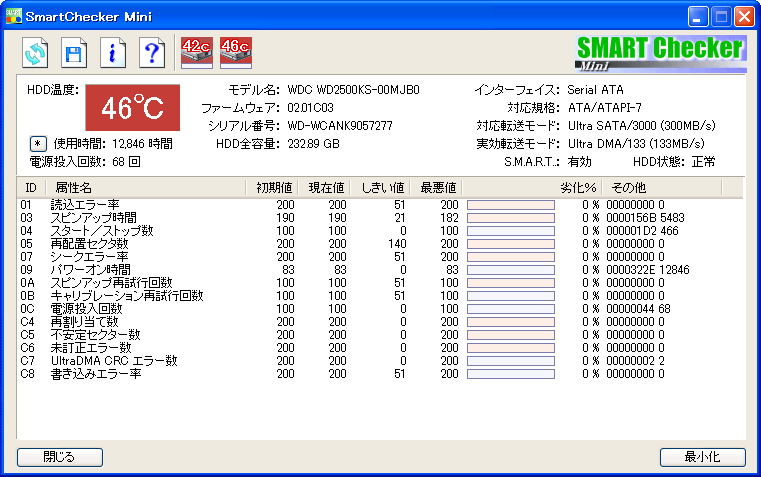Click raw value 0000156B 5483
The image size is (761, 477).
[x=645, y=218]
